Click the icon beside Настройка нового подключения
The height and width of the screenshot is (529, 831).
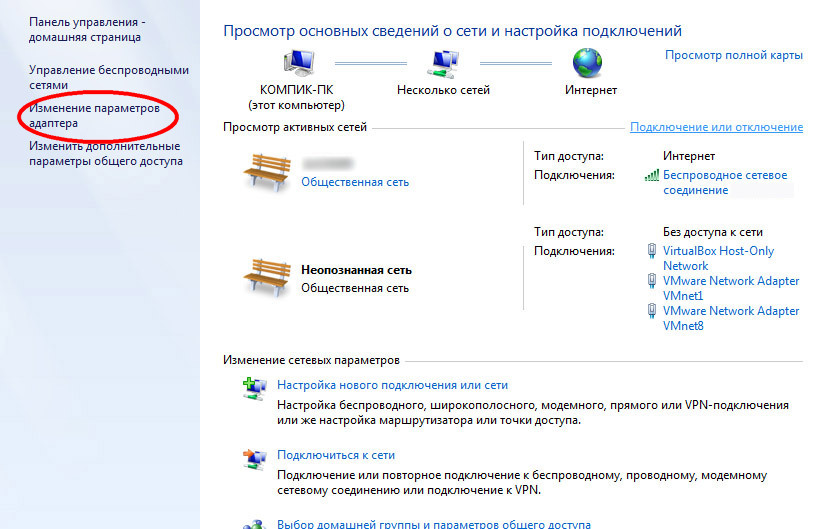255,388
